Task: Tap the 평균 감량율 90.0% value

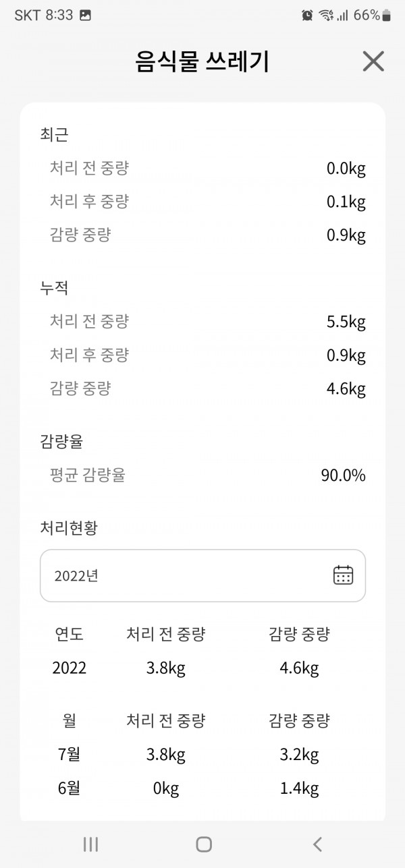Action: click(343, 475)
